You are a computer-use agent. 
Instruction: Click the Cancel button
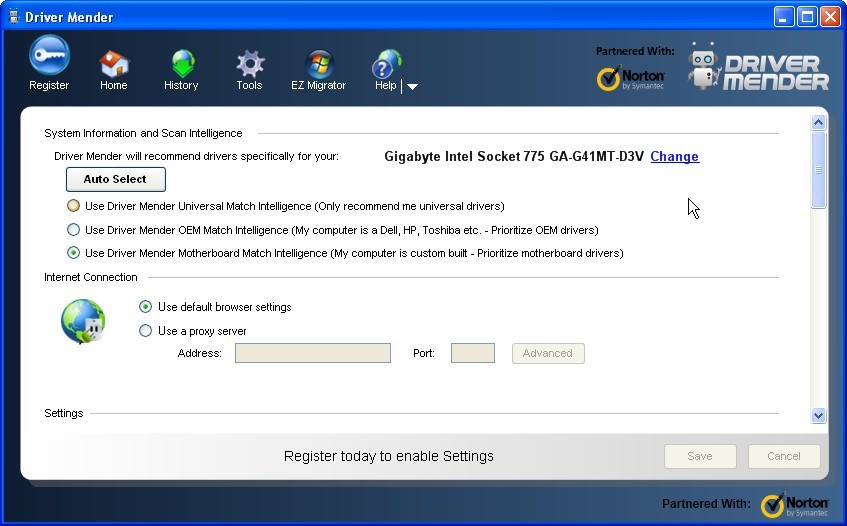coord(784,456)
